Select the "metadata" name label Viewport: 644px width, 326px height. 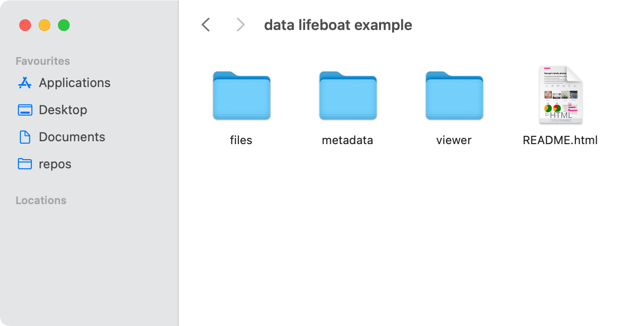pyautogui.click(x=348, y=141)
